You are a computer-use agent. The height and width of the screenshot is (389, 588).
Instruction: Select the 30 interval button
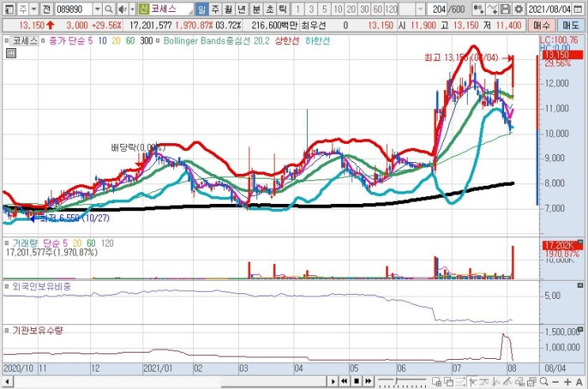point(365,9)
